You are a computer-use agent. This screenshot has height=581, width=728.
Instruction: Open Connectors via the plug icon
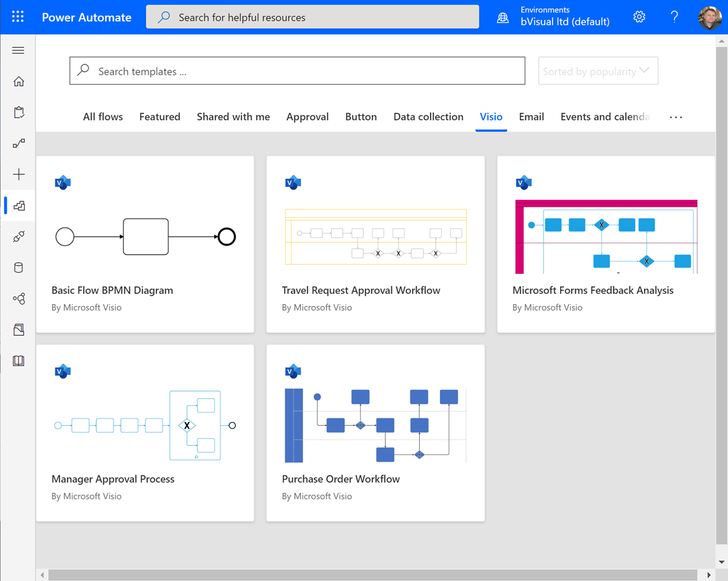pyautogui.click(x=18, y=236)
